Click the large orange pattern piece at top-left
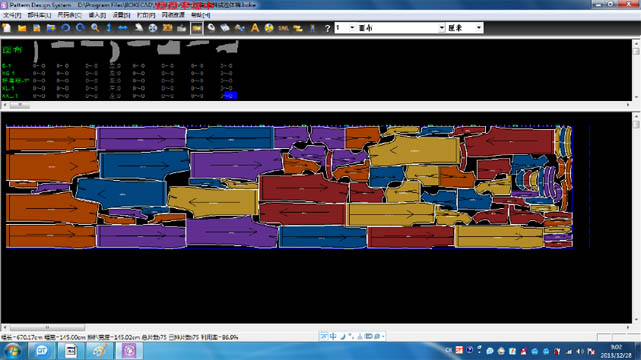641x360 pixels. 51,139
